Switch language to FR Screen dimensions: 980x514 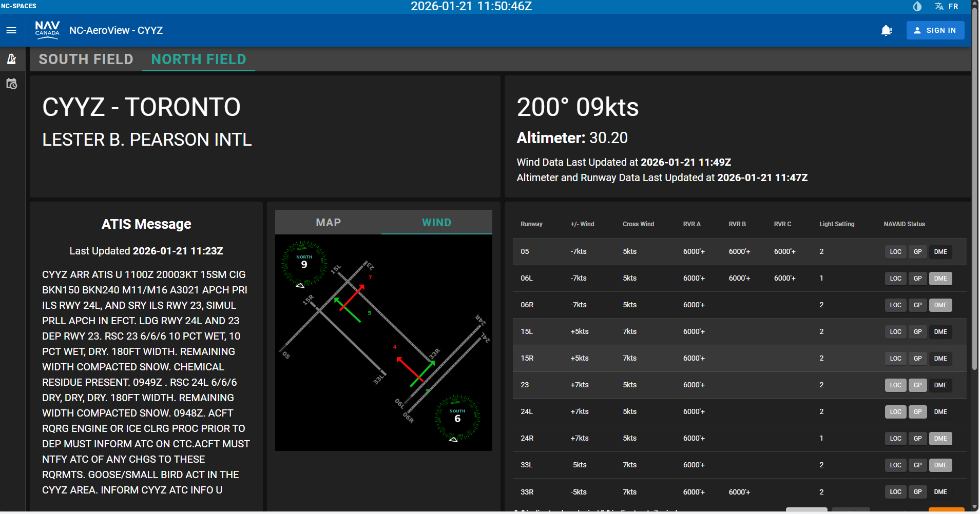[953, 6]
